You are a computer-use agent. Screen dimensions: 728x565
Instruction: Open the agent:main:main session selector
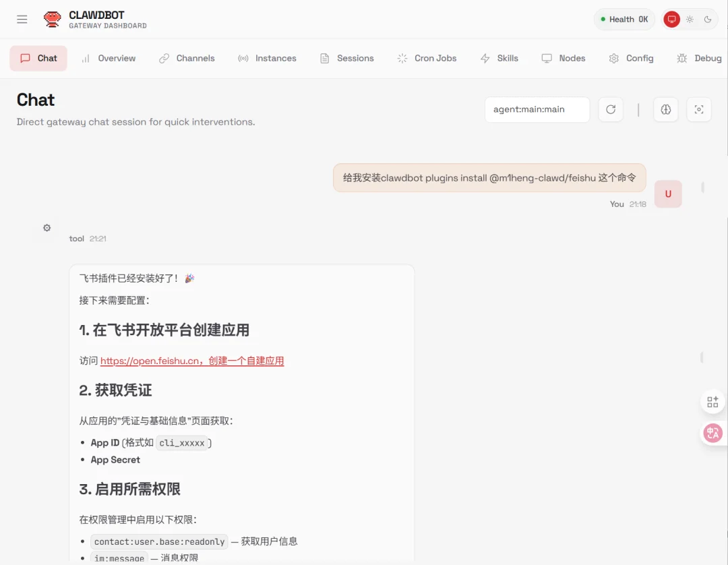coord(537,109)
